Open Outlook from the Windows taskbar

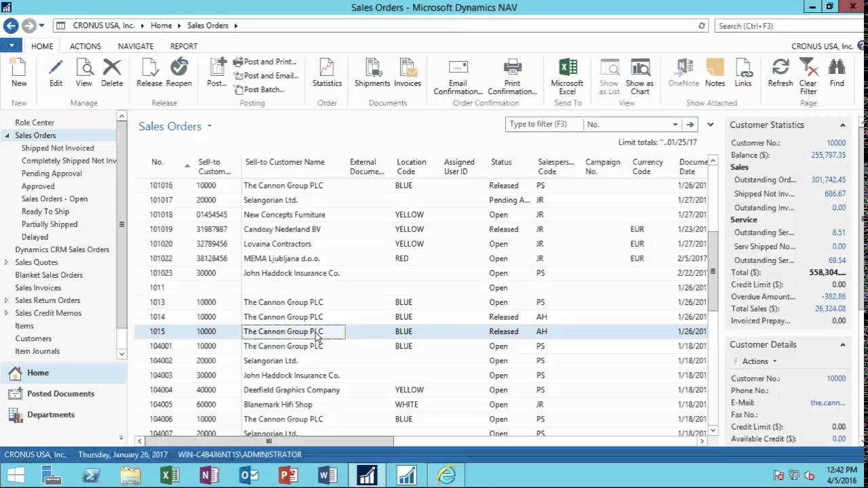pyautogui.click(x=249, y=476)
